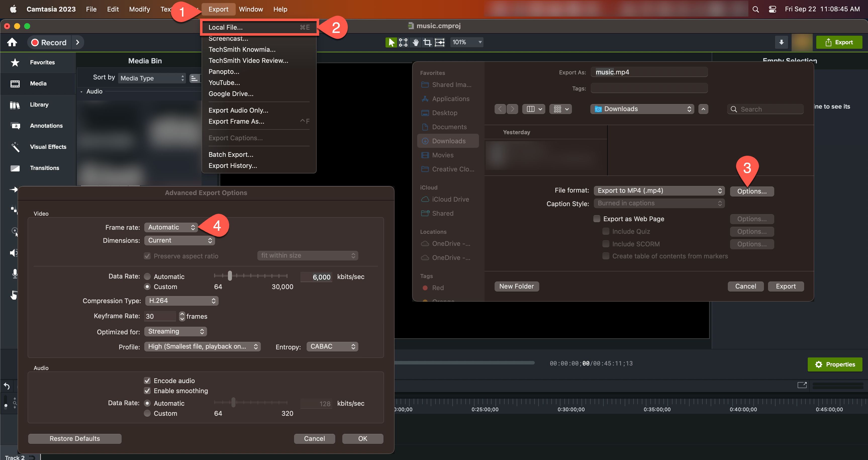The height and width of the screenshot is (460, 868).
Task: Click the Home icon in the toolbar
Action: pyautogui.click(x=12, y=42)
